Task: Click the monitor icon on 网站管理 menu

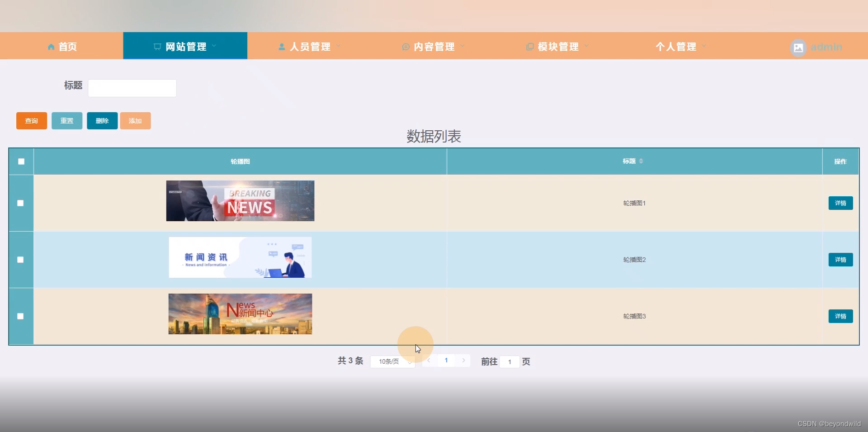Action: [x=157, y=46]
